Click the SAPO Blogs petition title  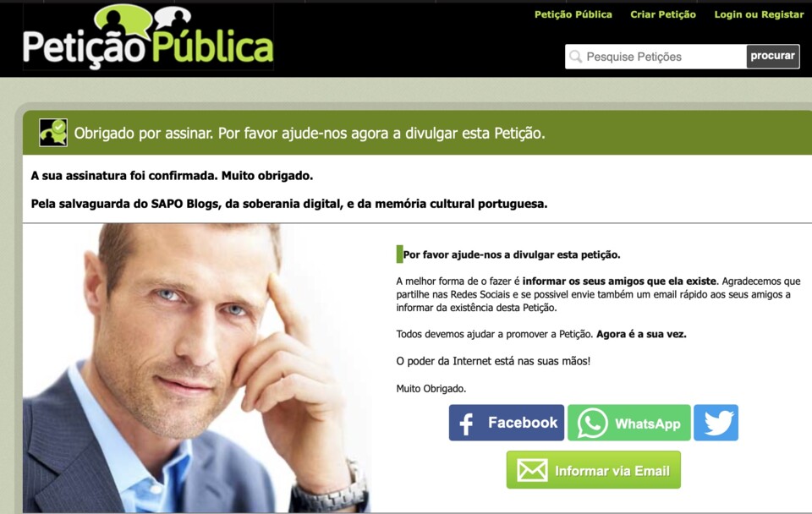[289, 204]
